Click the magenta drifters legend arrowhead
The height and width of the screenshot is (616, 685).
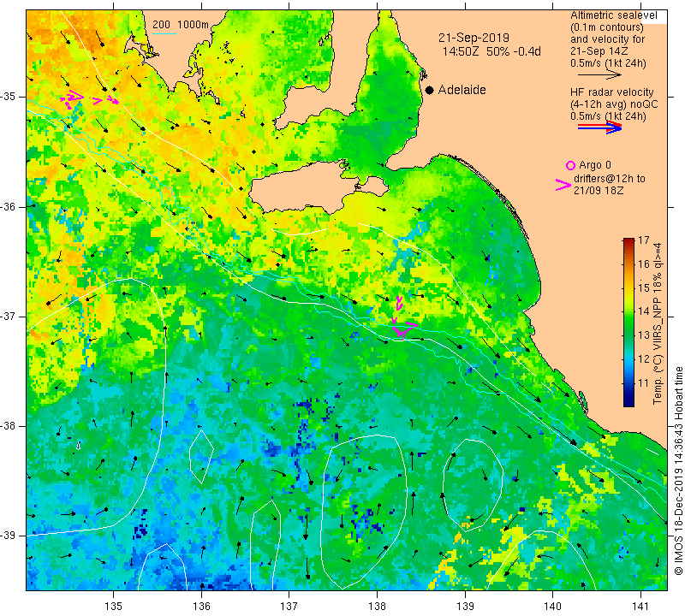(x=563, y=185)
